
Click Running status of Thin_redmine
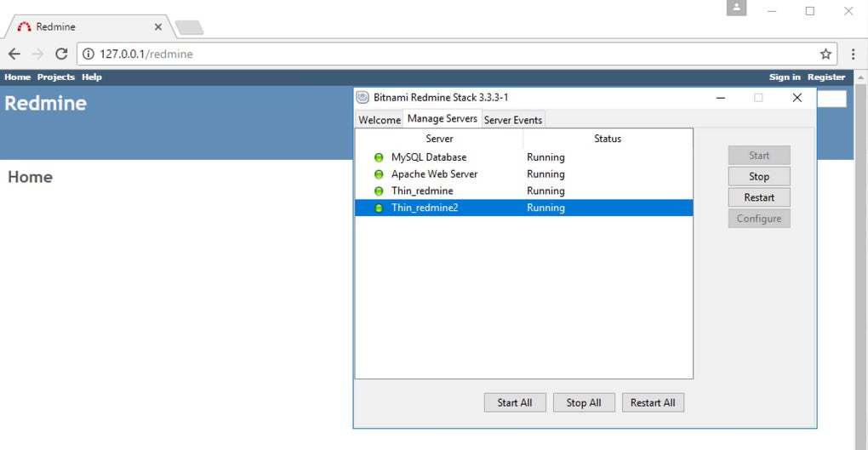tap(545, 191)
